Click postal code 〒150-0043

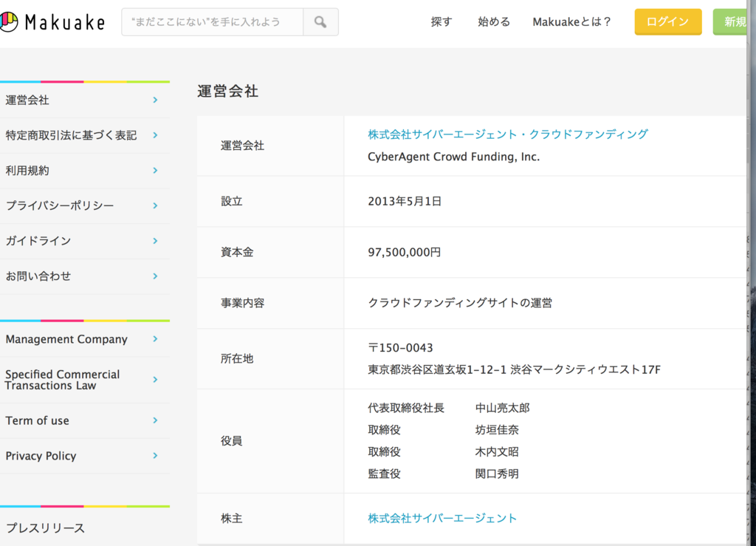(x=400, y=348)
